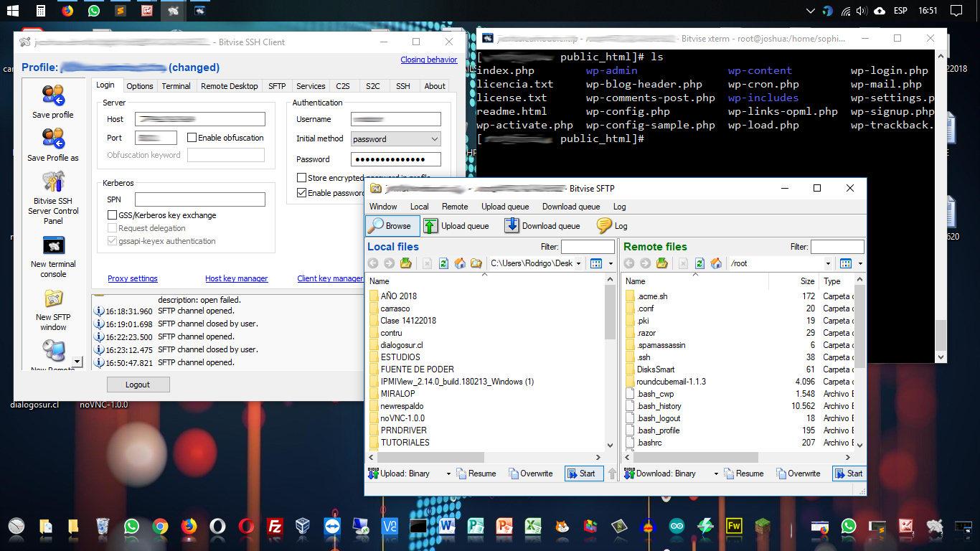Viewport: 980px width, 551px height.
Task: Click the Save profile icon
Action: pos(53,95)
